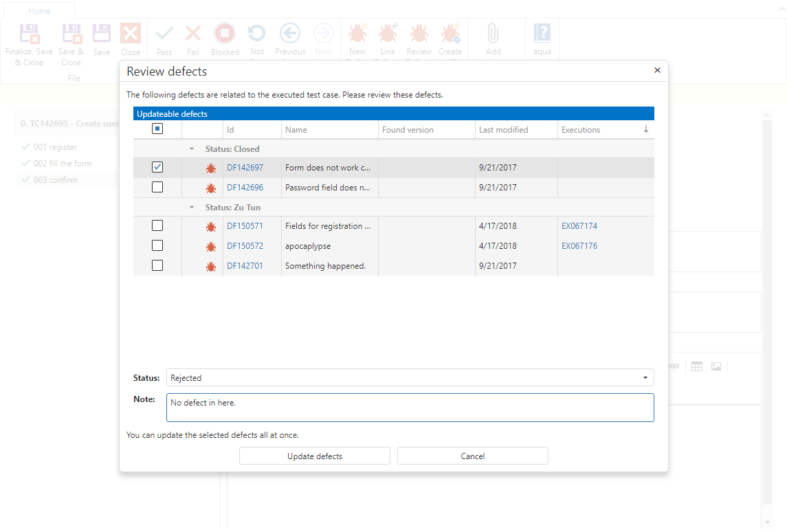This screenshot has height=532, width=787.
Task: Click the bug icon for DF142701
Action: click(211, 266)
